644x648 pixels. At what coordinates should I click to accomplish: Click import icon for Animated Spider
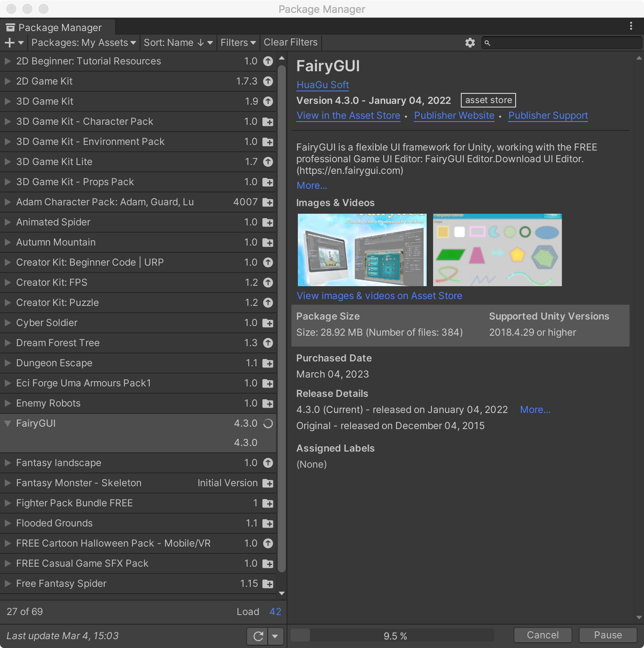pyautogui.click(x=268, y=222)
